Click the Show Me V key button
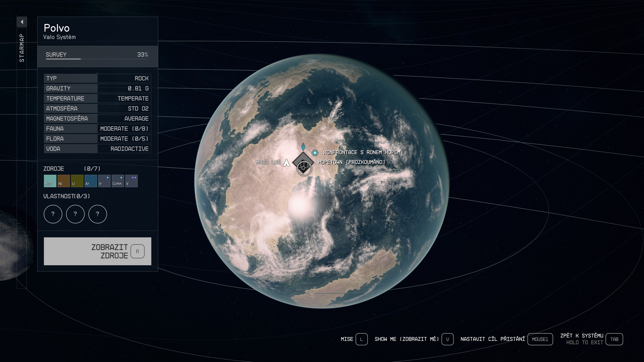The image size is (644, 362). [x=447, y=339]
